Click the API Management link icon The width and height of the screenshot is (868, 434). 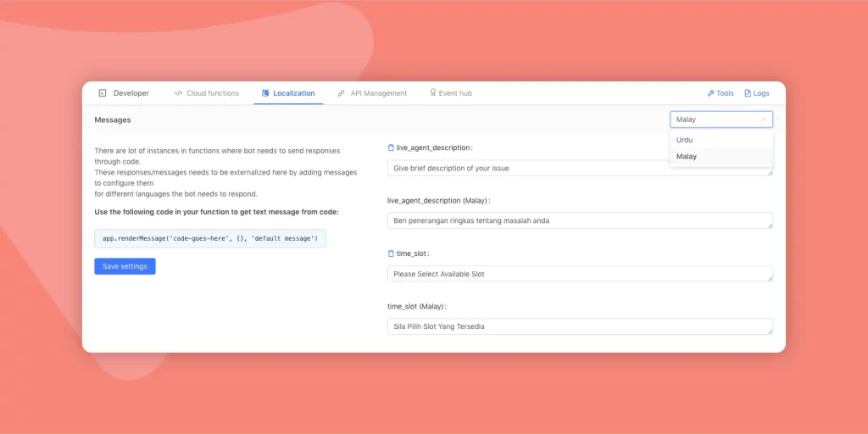click(342, 93)
